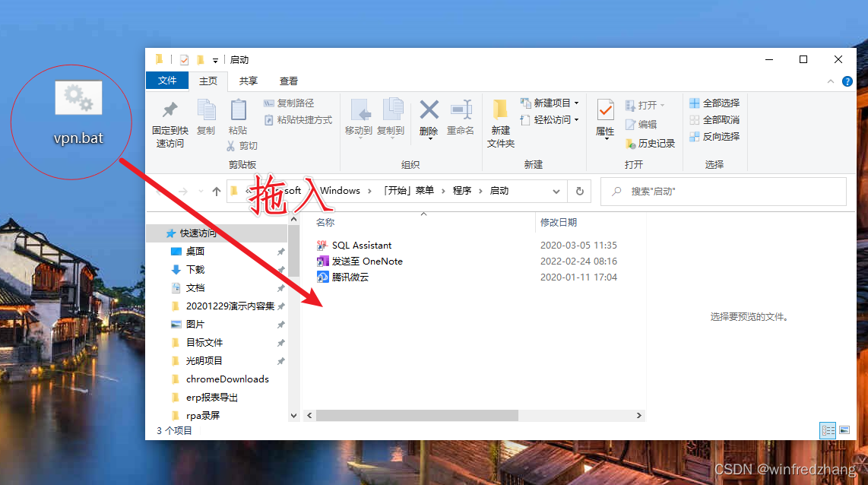868x485 pixels.
Task: Click the Open (打开) ribbon button
Action: (645, 105)
